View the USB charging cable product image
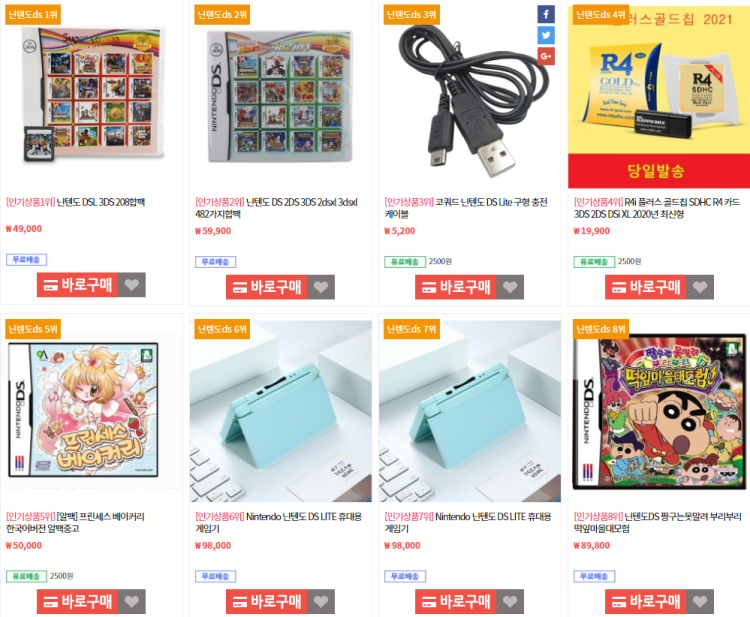This screenshot has height=617, width=750. (470, 98)
